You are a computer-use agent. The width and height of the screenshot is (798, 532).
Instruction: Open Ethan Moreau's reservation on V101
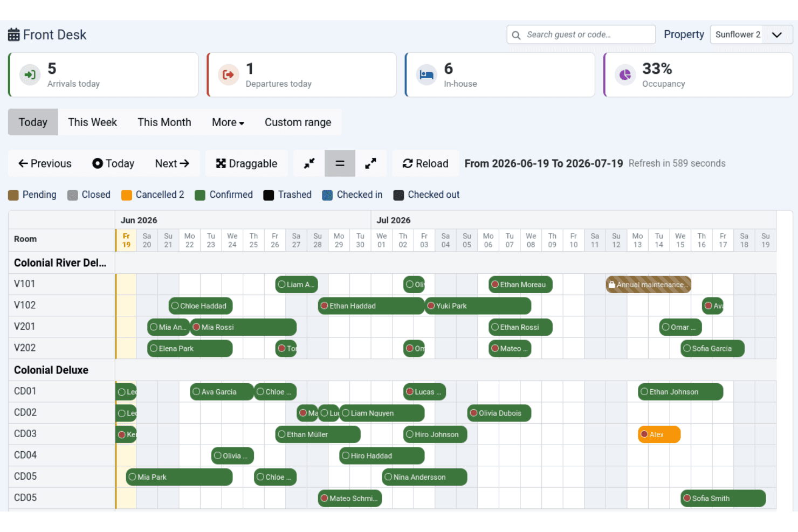click(x=520, y=285)
